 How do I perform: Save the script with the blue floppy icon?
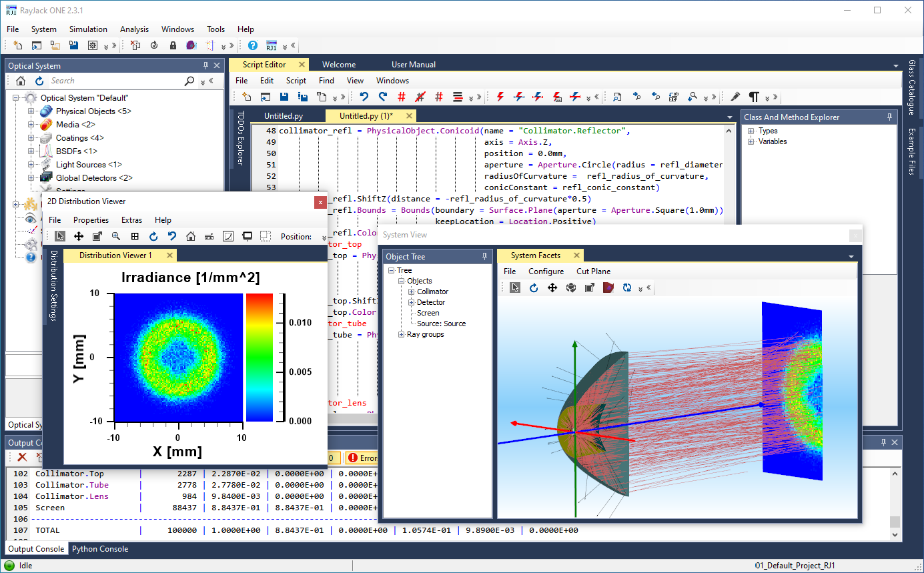(x=284, y=97)
